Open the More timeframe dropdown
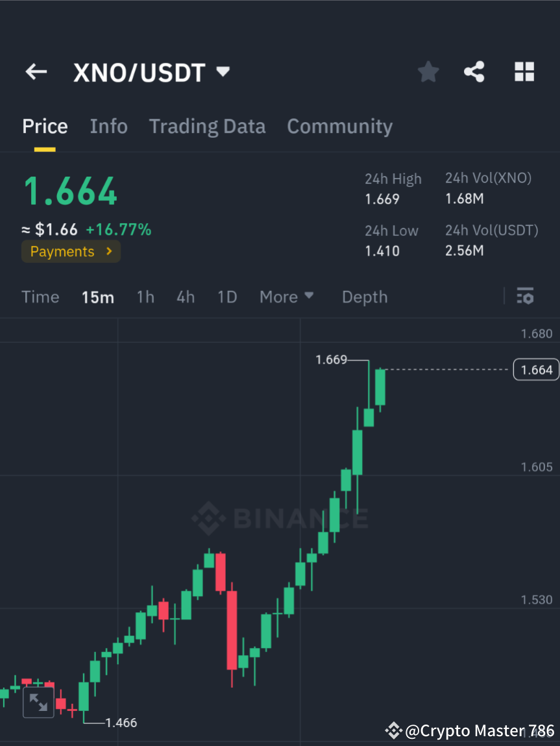This screenshot has height=746, width=560. point(286,297)
